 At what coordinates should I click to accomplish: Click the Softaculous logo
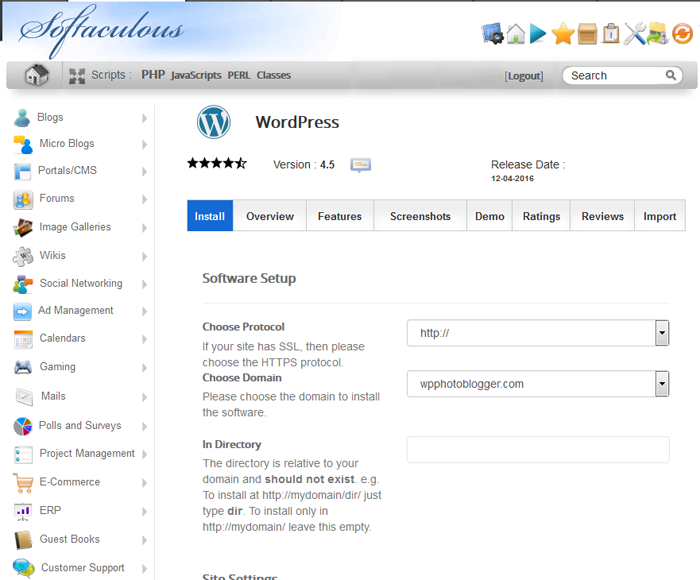(101, 31)
